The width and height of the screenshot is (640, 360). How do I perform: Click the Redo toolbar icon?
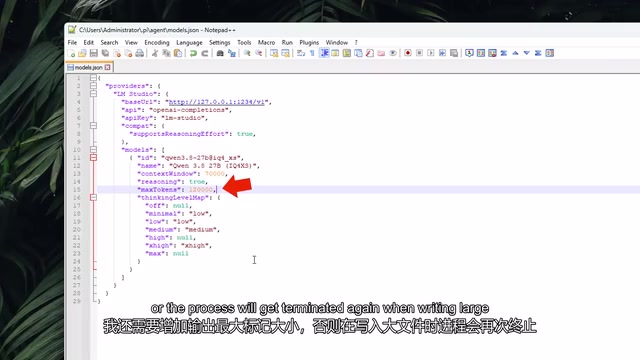tap(204, 53)
